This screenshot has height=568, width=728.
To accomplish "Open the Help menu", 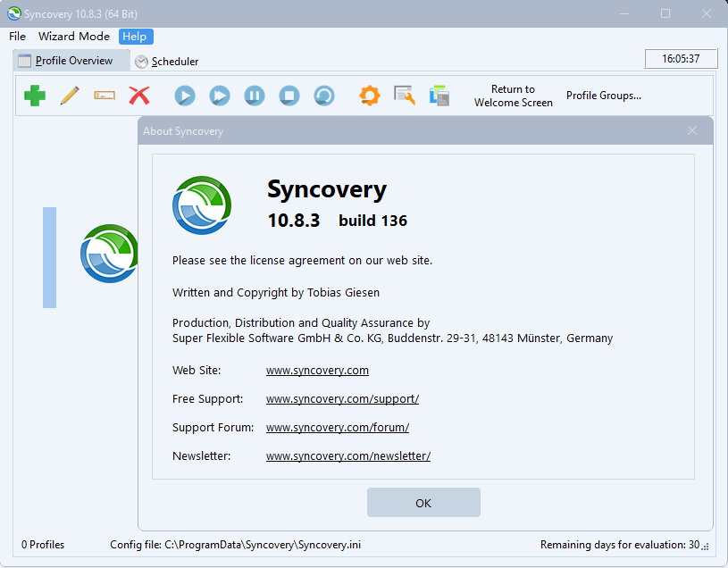I will (x=136, y=37).
